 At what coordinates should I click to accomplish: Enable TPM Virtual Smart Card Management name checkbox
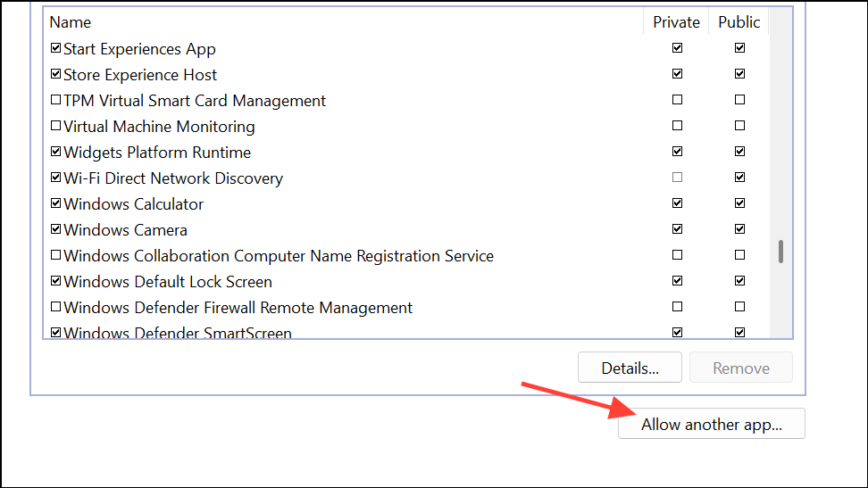click(x=55, y=100)
